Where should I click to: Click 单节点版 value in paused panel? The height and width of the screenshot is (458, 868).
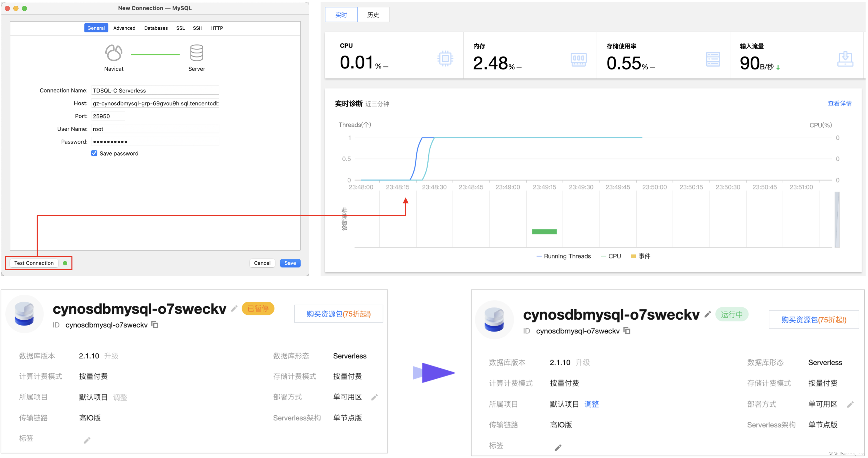pos(347,418)
